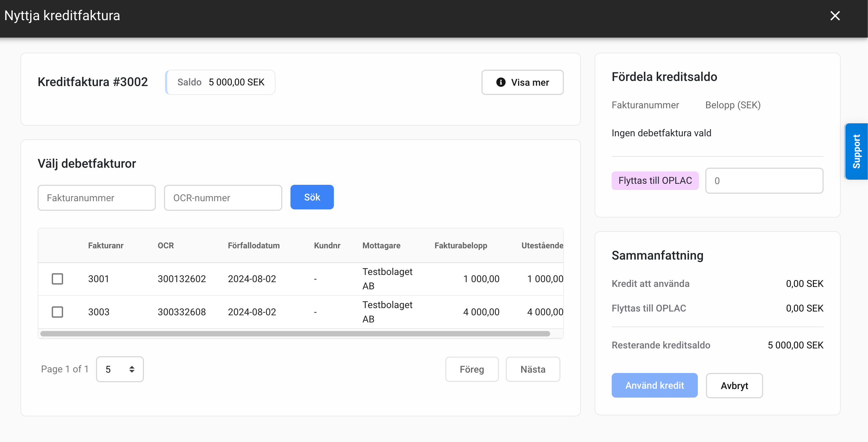Open the Support side tab

pos(856,151)
